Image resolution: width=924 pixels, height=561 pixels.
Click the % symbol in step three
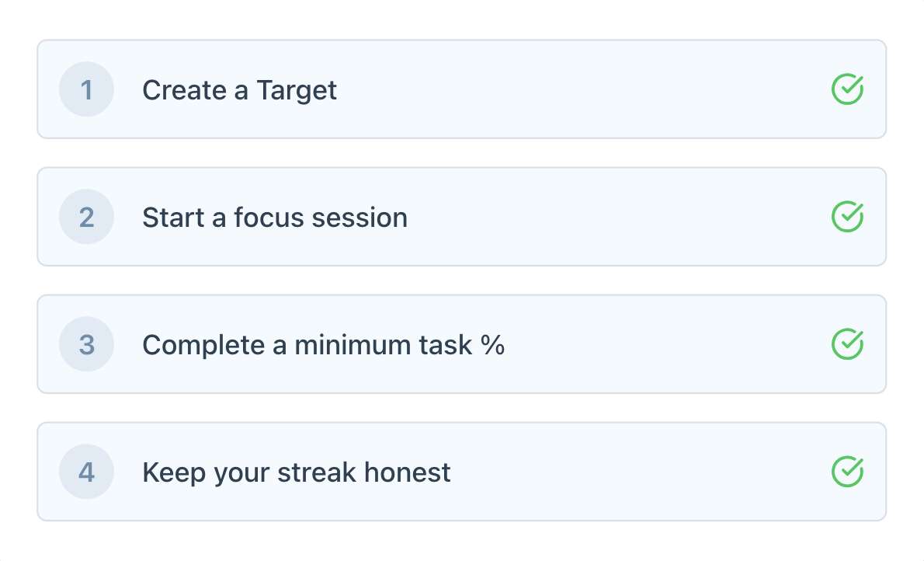[492, 345]
